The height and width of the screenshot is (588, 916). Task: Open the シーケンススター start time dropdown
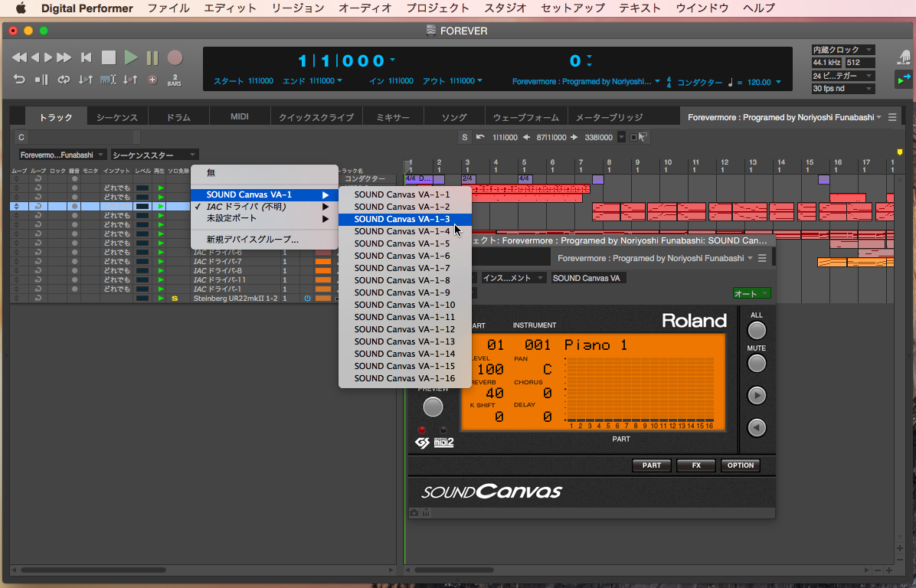(154, 155)
